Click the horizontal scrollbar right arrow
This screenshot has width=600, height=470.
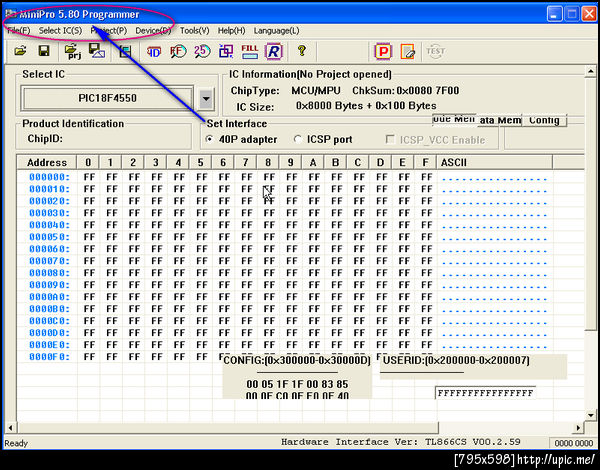578,428
